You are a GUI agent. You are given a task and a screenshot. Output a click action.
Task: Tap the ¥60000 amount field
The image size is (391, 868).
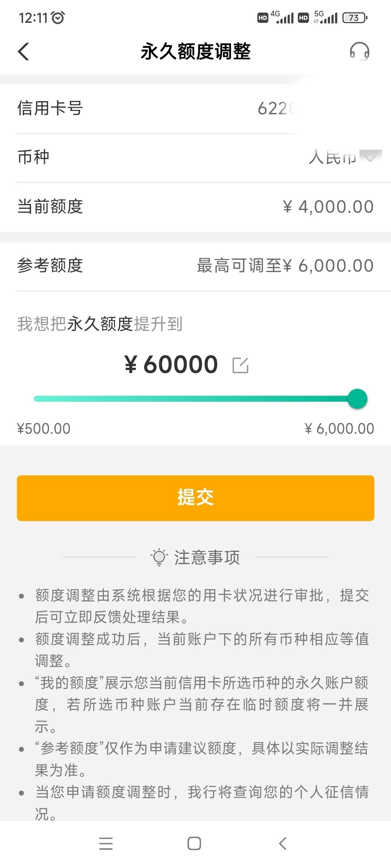coord(171,364)
